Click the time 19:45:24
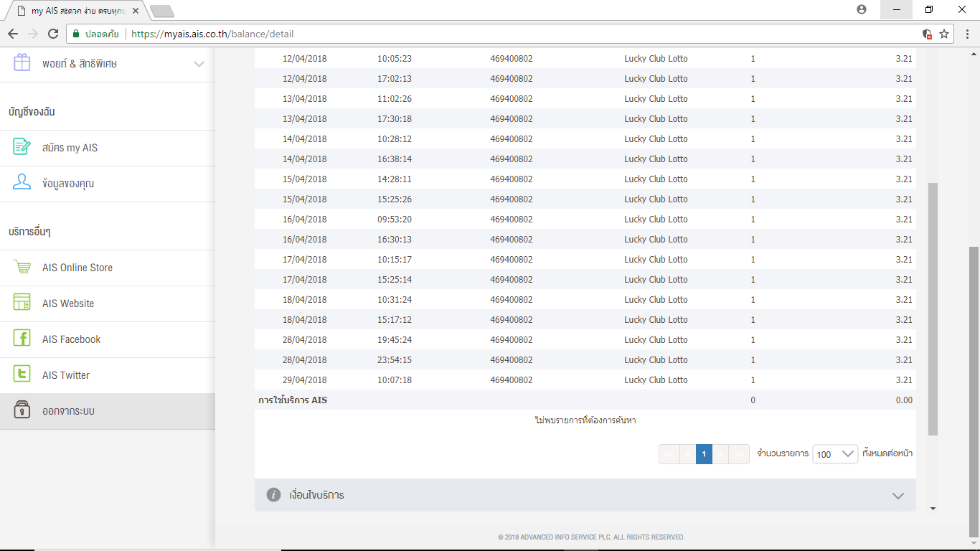 tap(395, 339)
